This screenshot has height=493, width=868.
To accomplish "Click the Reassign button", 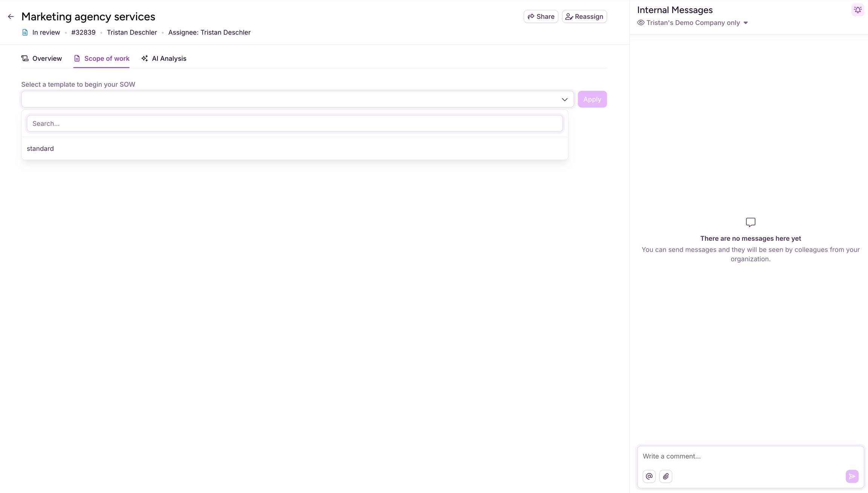I will (584, 17).
